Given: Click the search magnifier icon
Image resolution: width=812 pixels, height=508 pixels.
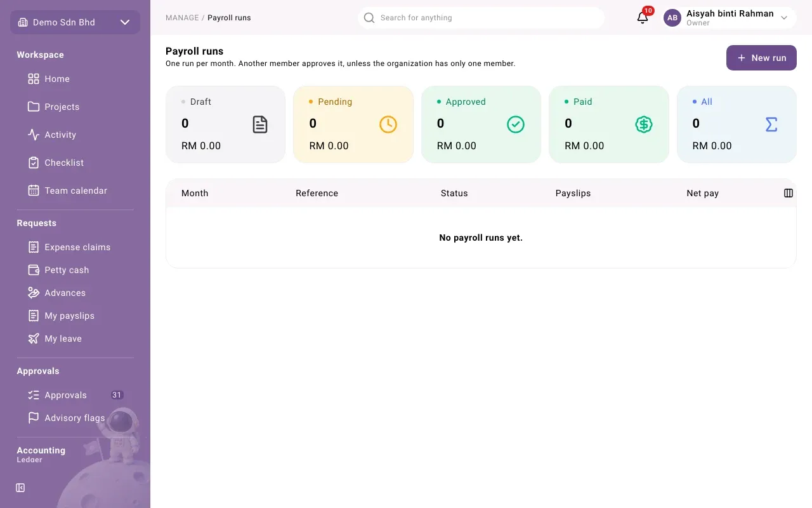Looking at the screenshot, I should (369, 18).
